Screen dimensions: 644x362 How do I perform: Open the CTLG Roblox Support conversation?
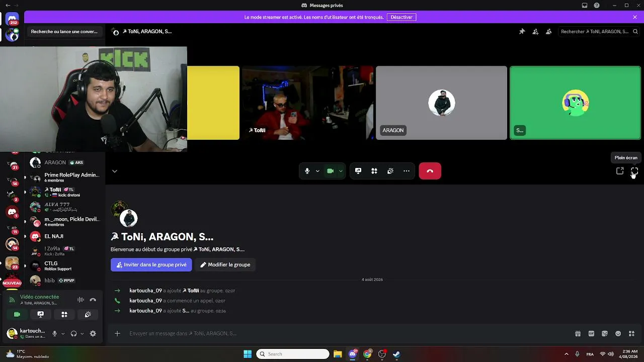(x=65, y=265)
